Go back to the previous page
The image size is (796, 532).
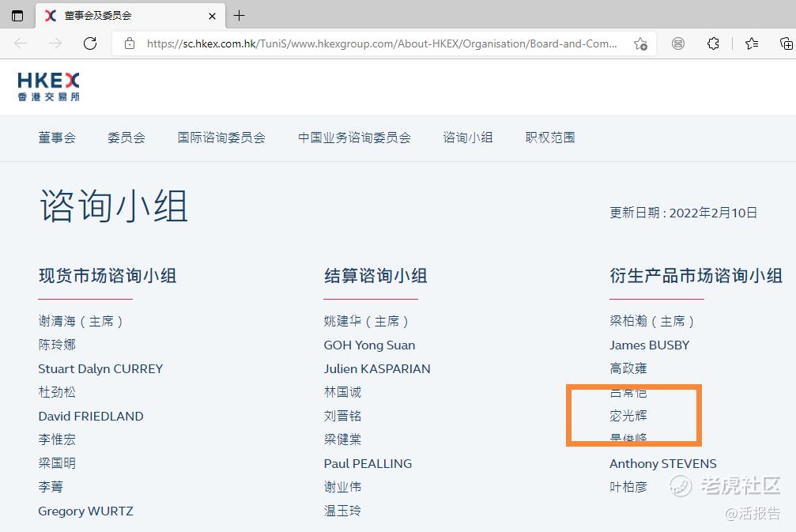tap(21, 43)
